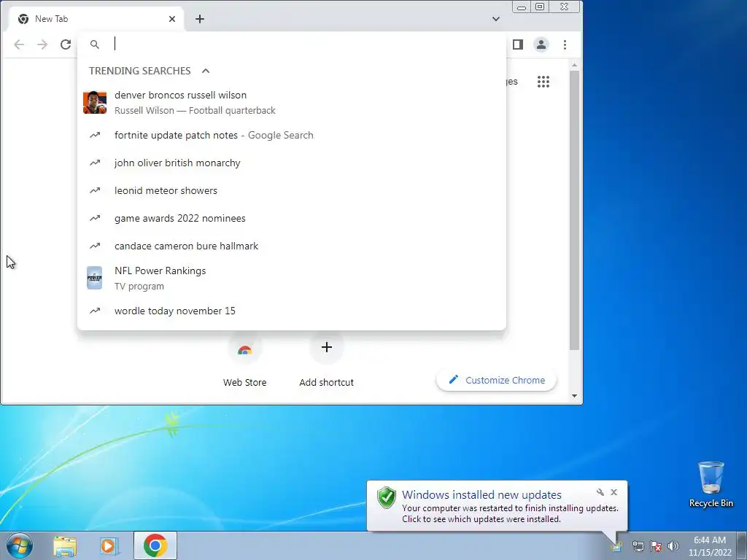Viewport: 747px width, 560px height.
Task: Click the Windows installed new updates notification
Action: [497, 506]
